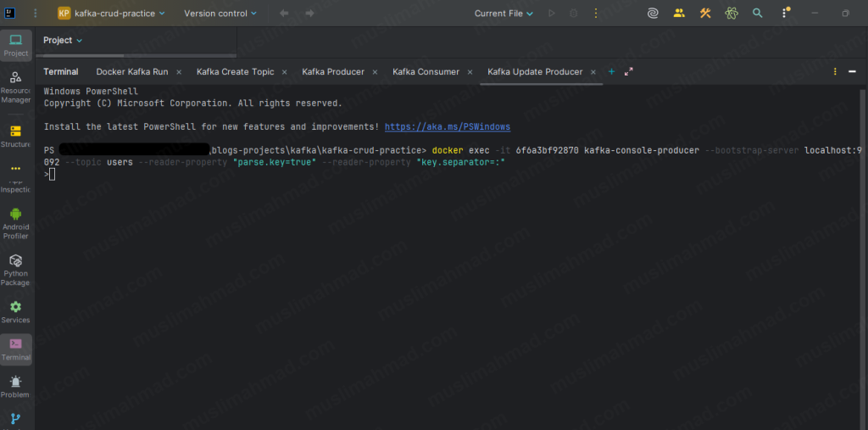Image resolution: width=868 pixels, height=430 pixels.
Task: Open the Structure tool window
Action: click(16, 136)
